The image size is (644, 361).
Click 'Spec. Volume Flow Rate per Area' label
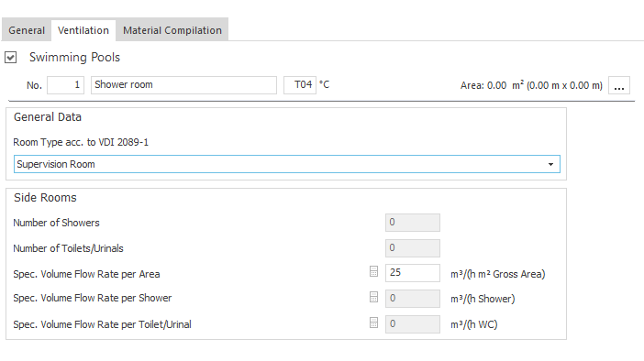click(x=86, y=274)
